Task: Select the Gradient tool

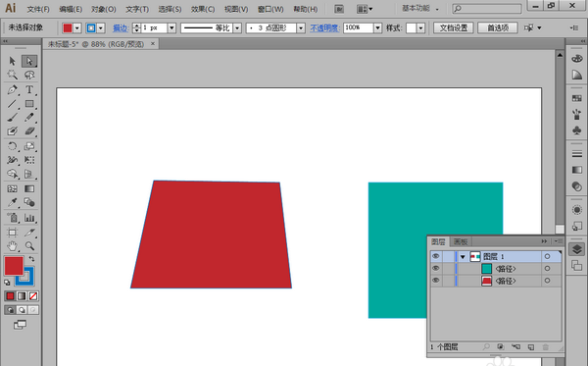Action: tap(29, 188)
